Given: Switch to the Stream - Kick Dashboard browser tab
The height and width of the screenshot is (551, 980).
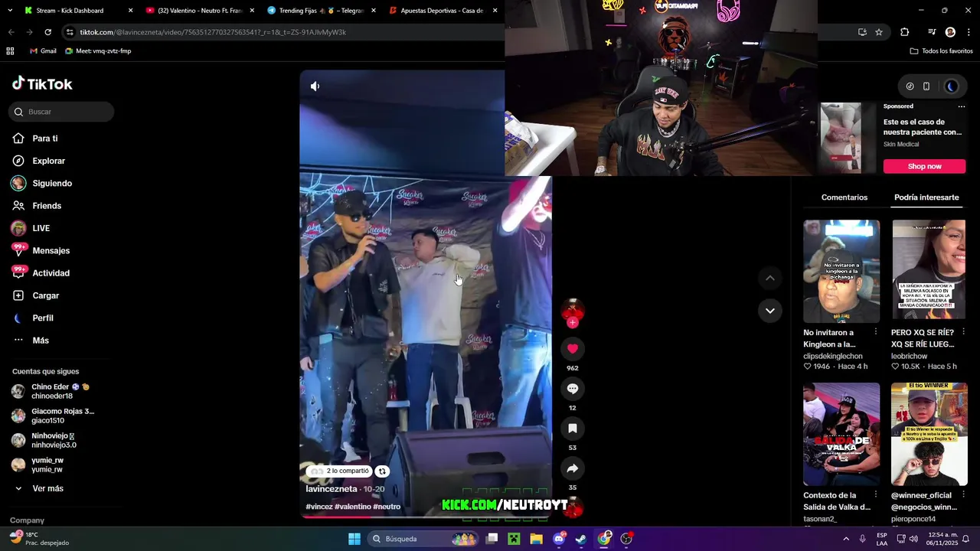Looking at the screenshot, I should (x=70, y=11).
